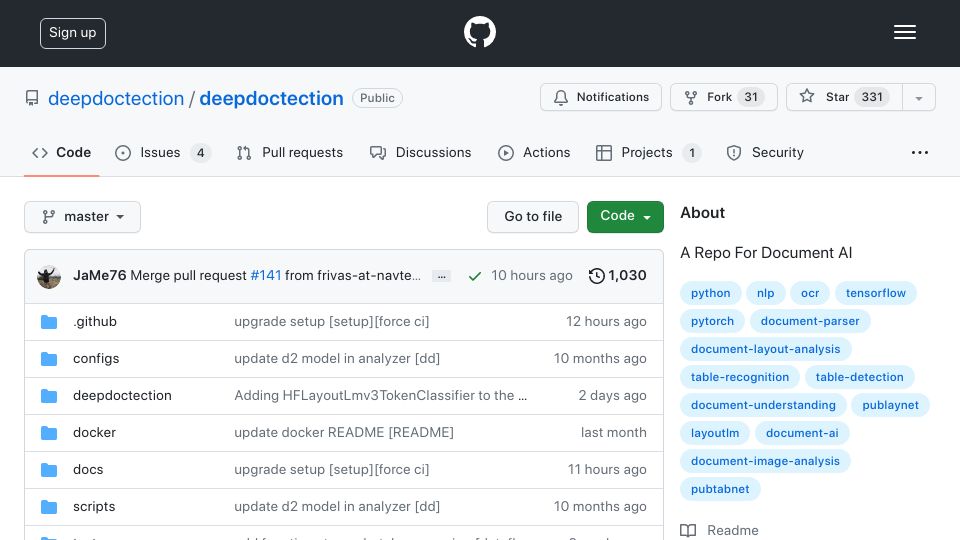Select the tensorflow topic tag
The width and height of the screenshot is (960, 540).
pyautogui.click(x=876, y=293)
